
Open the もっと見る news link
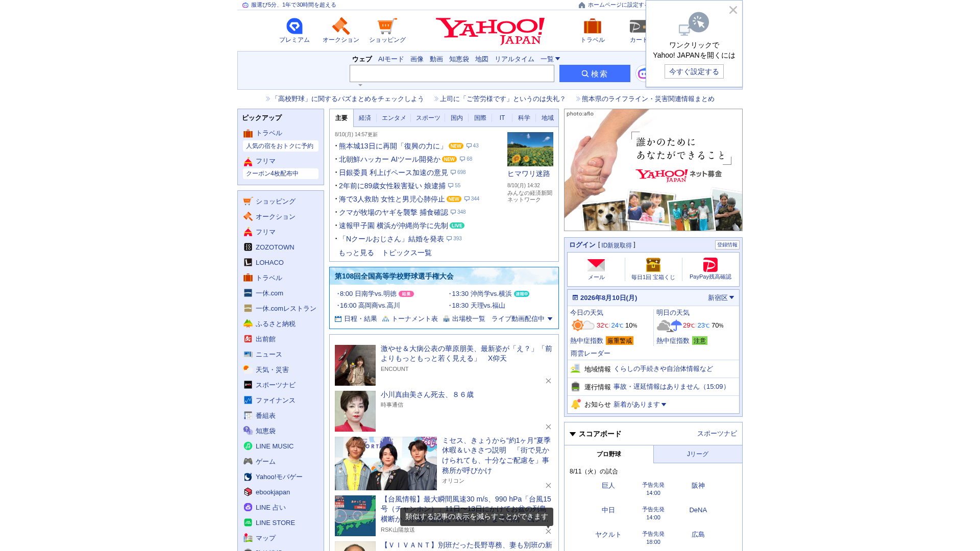[356, 253]
